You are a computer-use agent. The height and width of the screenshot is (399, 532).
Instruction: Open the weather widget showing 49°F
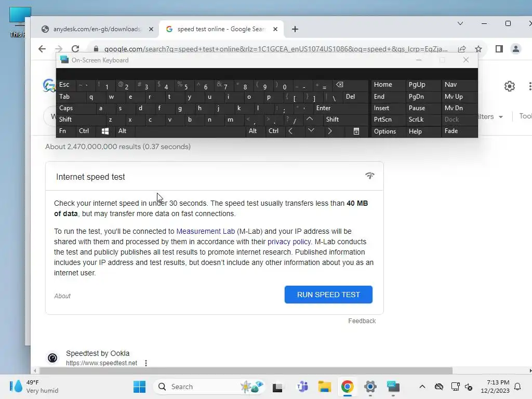click(34, 387)
